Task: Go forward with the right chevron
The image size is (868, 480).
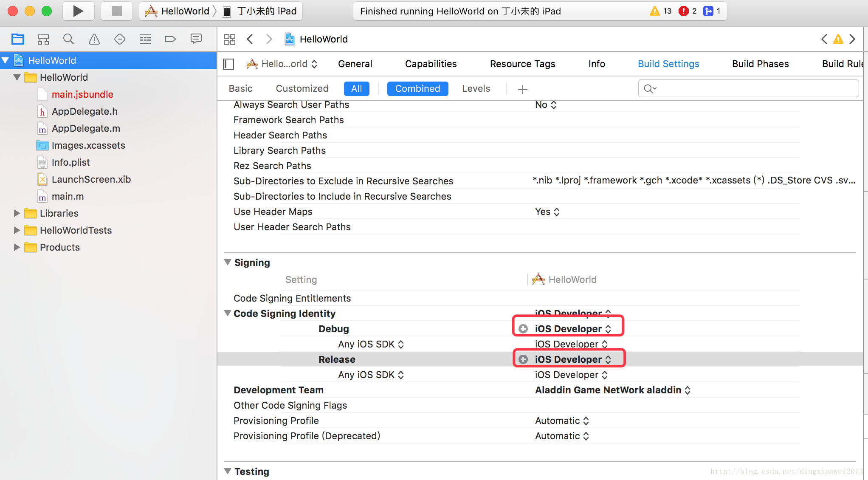Action: [x=269, y=39]
